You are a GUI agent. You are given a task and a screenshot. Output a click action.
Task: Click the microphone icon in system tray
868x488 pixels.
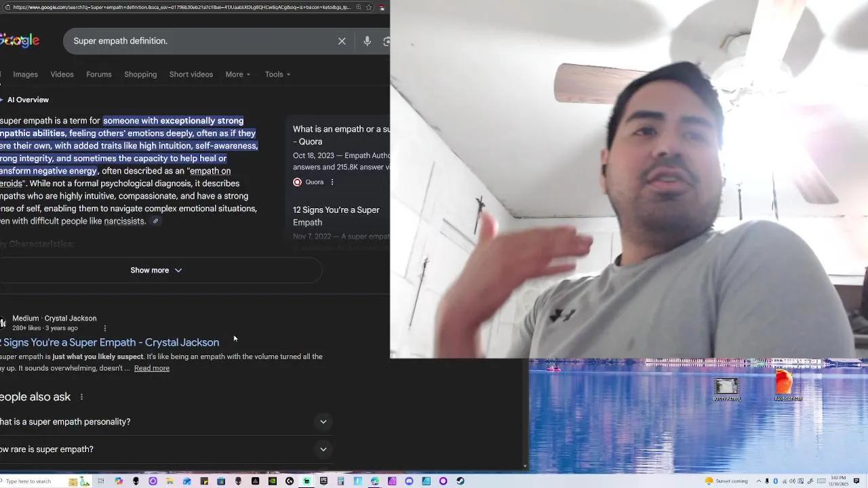(x=767, y=481)
